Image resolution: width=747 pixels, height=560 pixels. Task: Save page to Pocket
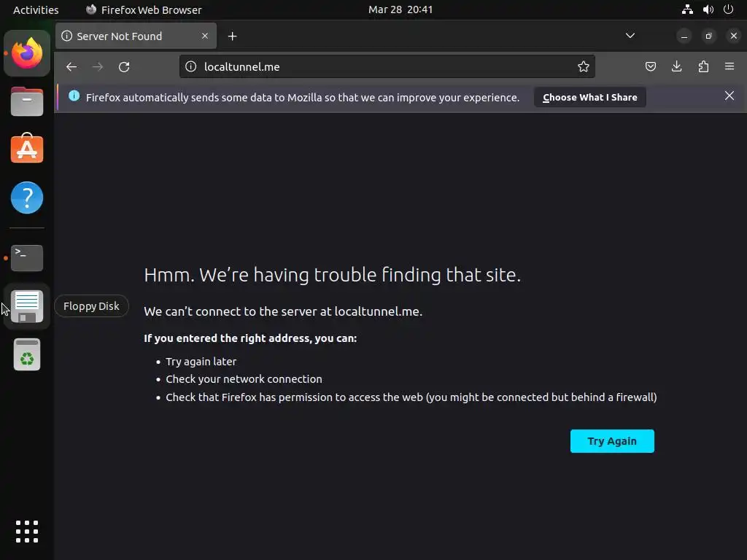pos(650,66)
